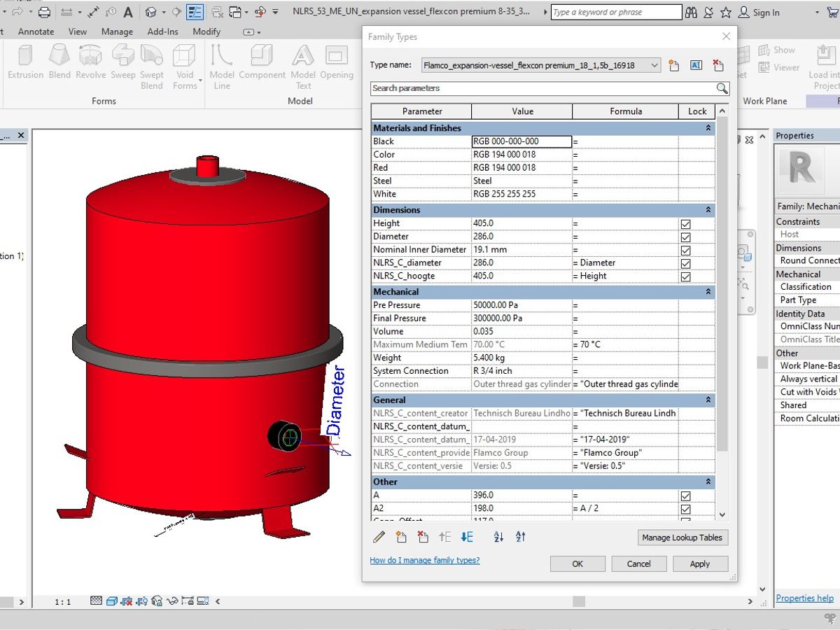
Task: Open the Manage ribbon tab
Action: tap(117, 31)
